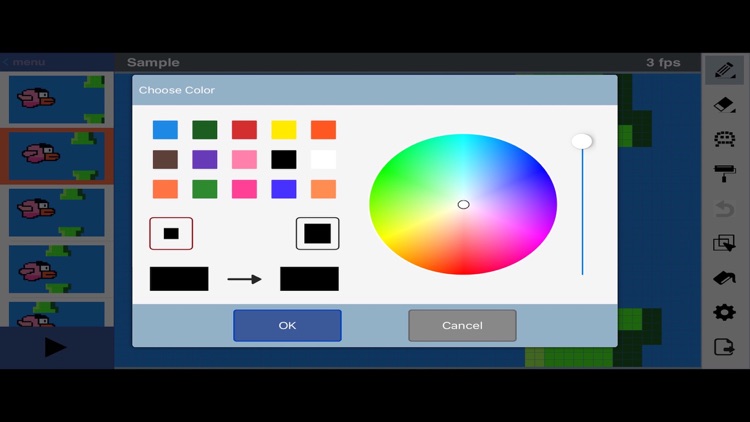Open the first frame thumbnail

[x=56, y=99]
